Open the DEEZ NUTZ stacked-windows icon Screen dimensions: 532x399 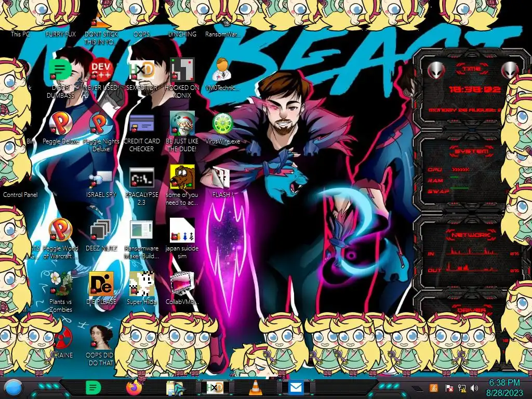[x=101, y=230]
